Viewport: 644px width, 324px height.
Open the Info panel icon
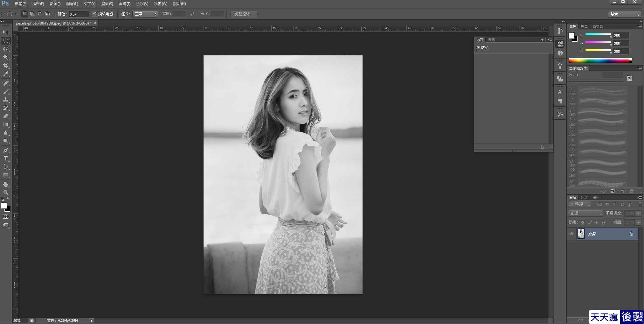tap(560, 53)
